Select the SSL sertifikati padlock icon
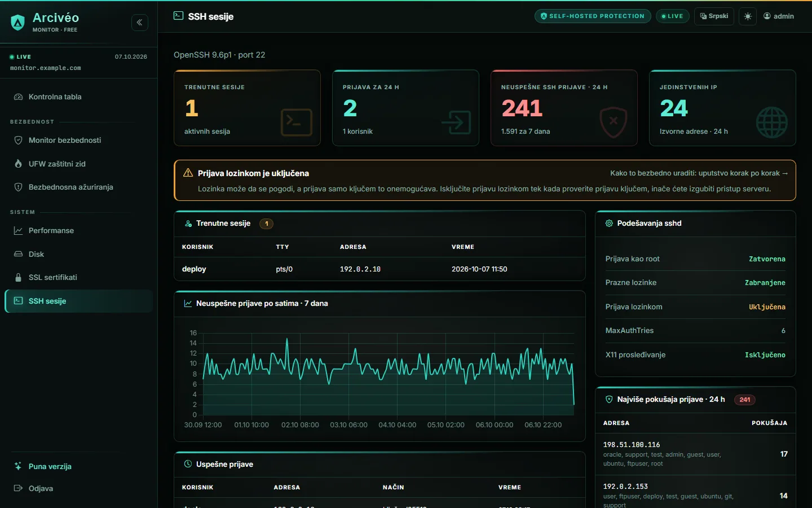This screenshot has width=812, height=508. click(18, 278)
